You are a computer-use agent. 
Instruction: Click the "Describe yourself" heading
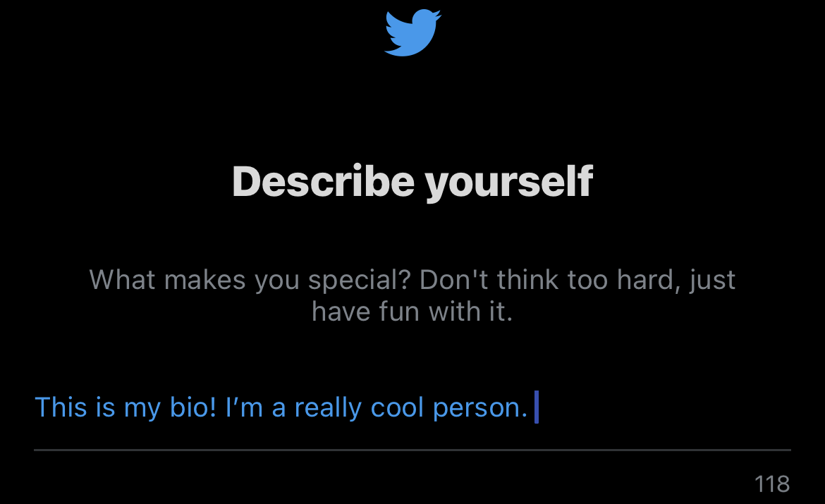pyautogui.click(x=412, y=181)
